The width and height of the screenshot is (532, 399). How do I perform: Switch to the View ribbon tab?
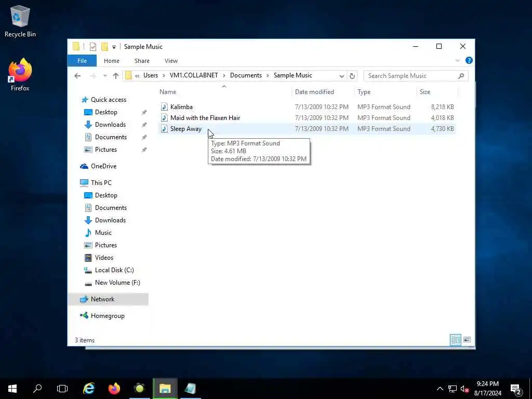point(171,61)
